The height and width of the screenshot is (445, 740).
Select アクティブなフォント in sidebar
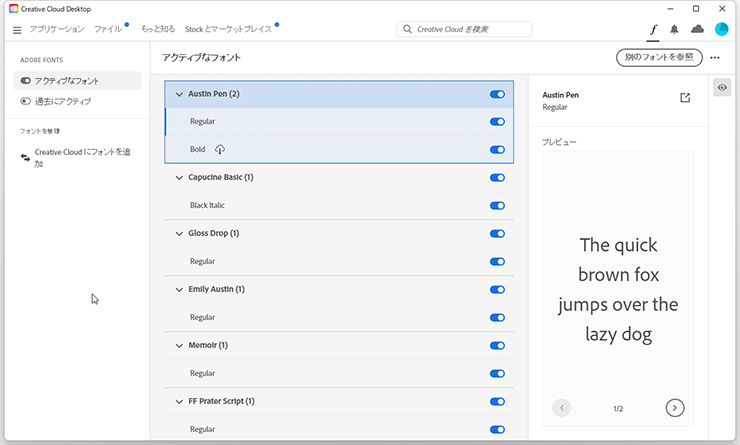point(77,81)
